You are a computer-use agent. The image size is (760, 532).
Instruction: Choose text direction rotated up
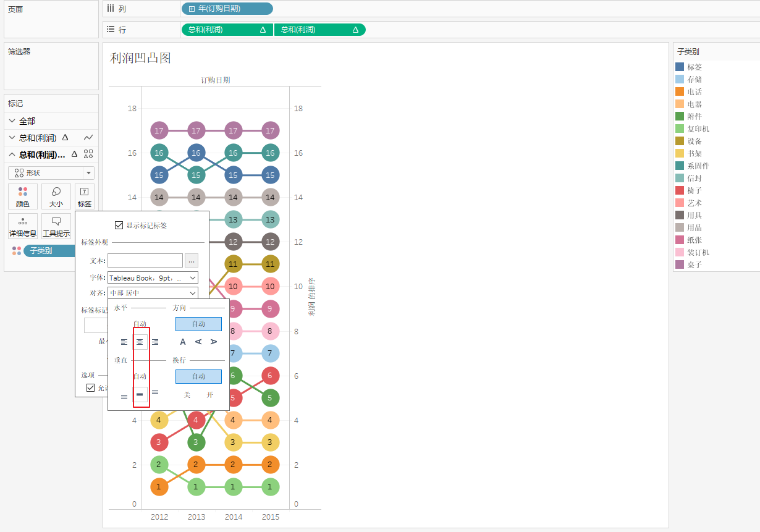(198, 342)
